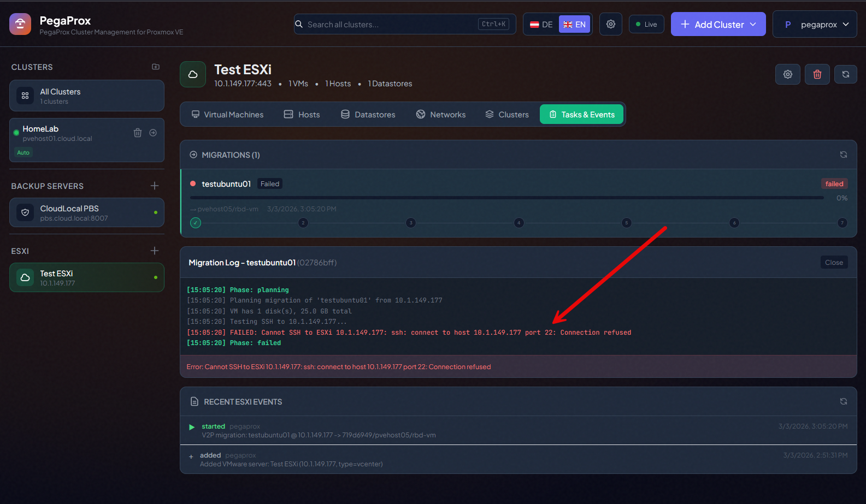The image size is (866, 504).
Task: Open the Networks tab
Action: [441, 115]
